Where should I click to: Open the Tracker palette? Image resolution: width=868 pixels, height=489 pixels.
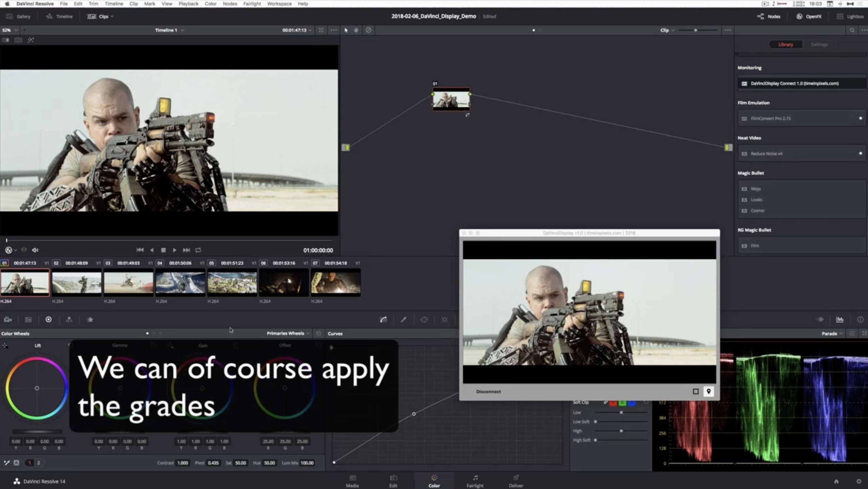pyautogui.click(x=445, y=320)
